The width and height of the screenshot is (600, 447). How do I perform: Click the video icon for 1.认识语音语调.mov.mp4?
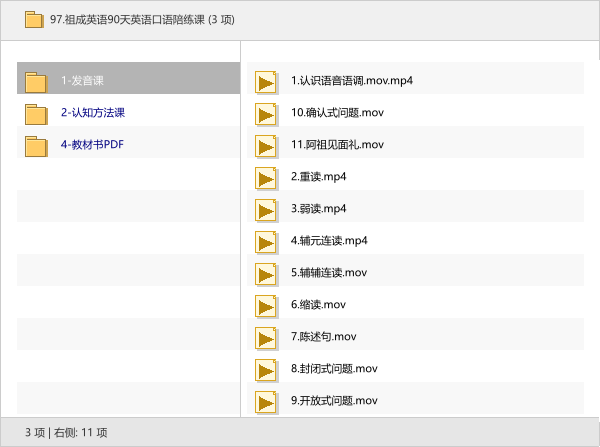[x=265, y=82]
